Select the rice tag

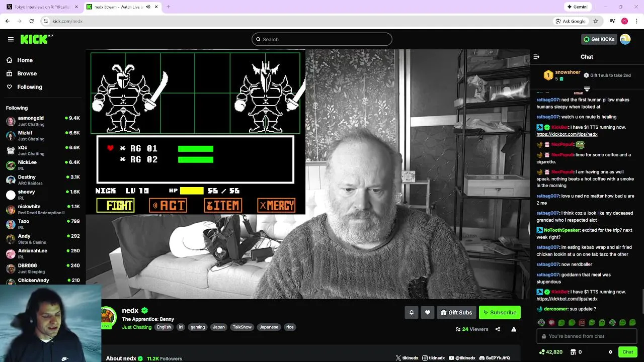(290, 327)
